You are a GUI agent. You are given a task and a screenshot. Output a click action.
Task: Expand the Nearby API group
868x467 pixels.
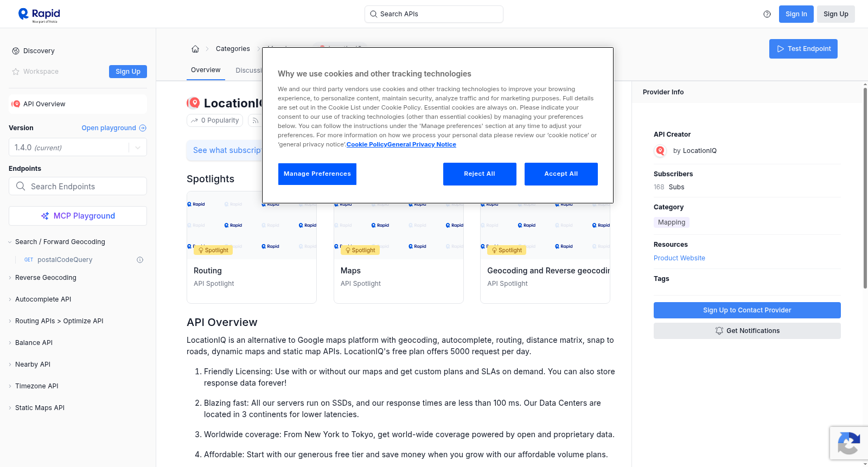pos(33,364)
